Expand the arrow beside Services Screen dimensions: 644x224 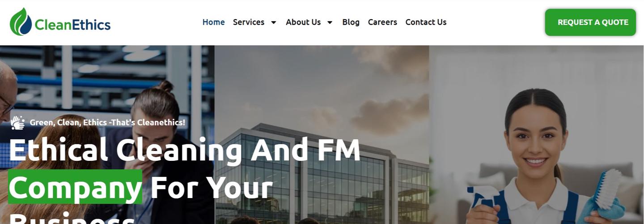click(274, 22)
